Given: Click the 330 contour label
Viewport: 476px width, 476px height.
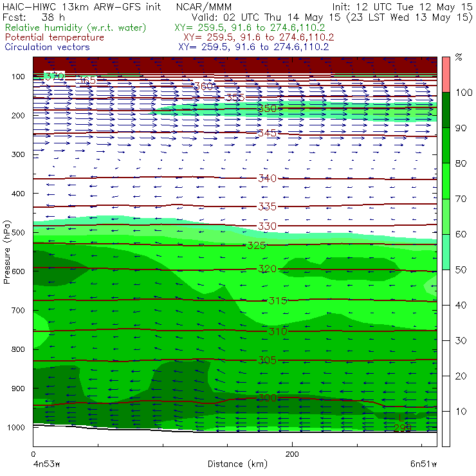Looking at the screenshot, I should tap(267, 226).
